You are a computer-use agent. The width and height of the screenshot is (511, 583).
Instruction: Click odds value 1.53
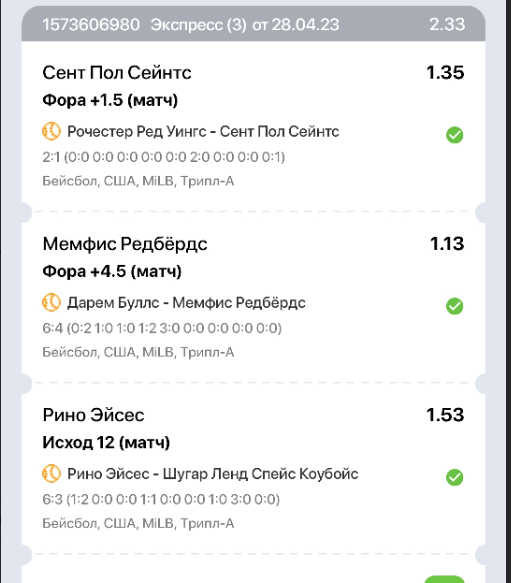coord(445,415)
